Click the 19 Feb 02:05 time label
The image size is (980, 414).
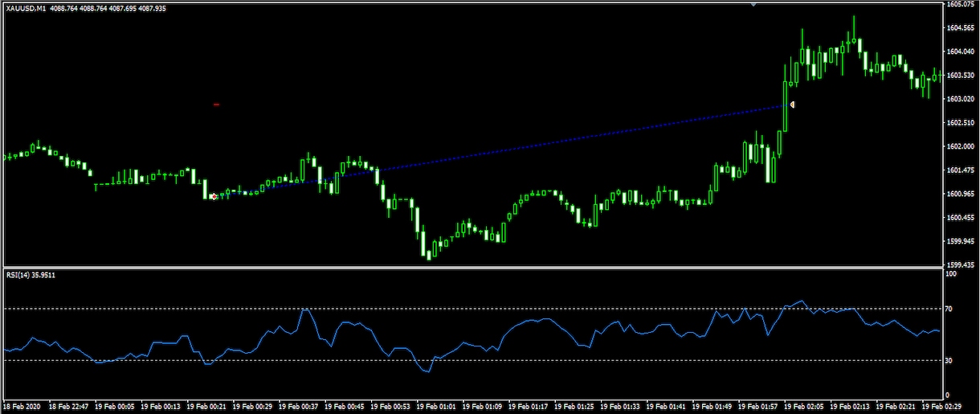[x=806, y=406]
